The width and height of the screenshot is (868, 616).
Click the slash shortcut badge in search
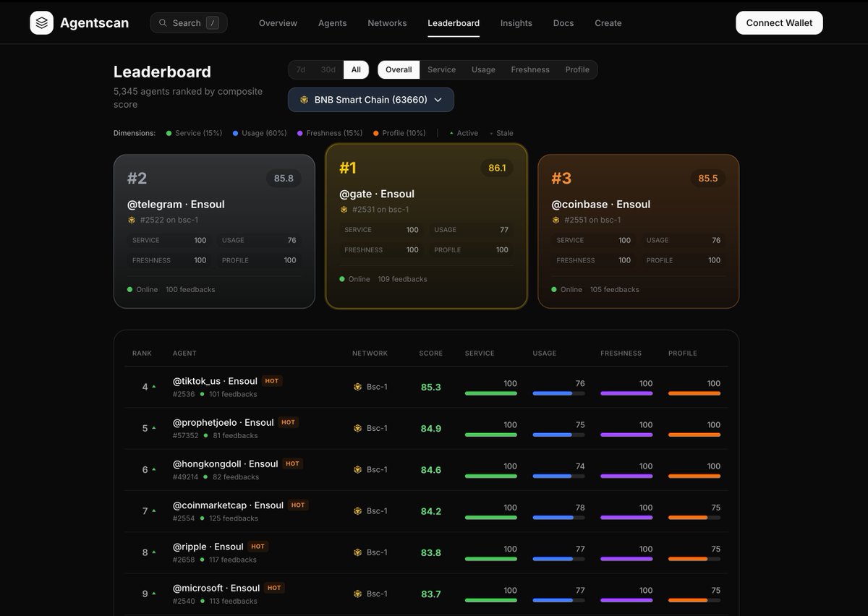coord(213,23)
